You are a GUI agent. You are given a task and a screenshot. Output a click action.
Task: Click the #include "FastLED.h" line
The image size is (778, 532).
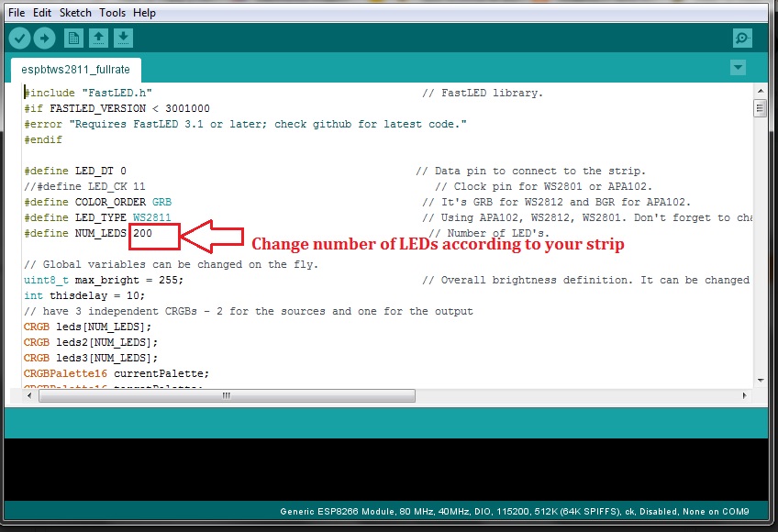[x=88, y=93]
